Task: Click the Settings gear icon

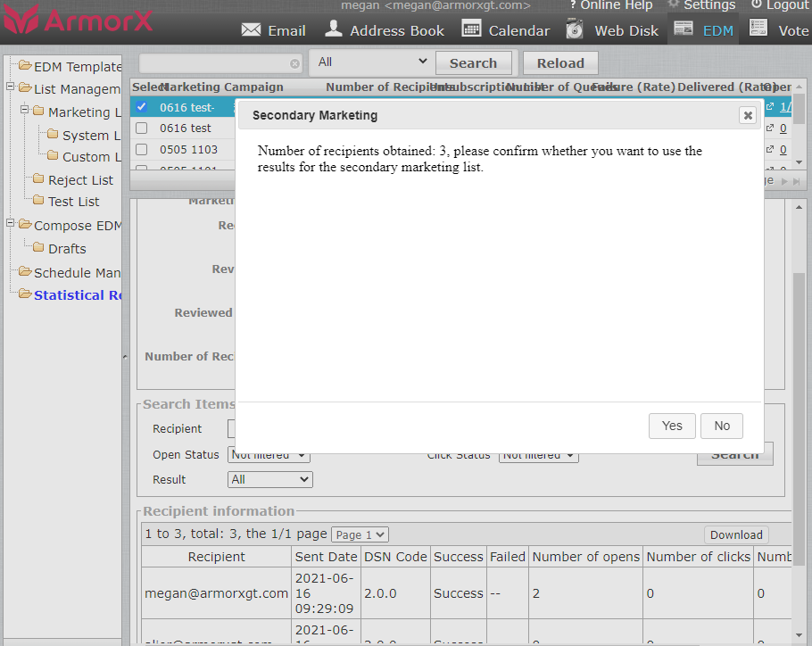Action: tap(674, 5)
